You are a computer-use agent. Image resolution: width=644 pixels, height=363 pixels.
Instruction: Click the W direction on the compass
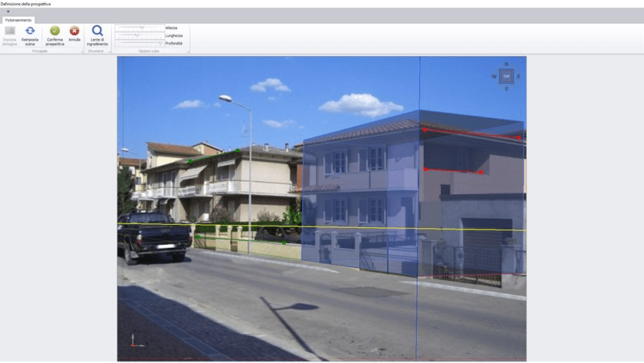[x=494, y=77]
